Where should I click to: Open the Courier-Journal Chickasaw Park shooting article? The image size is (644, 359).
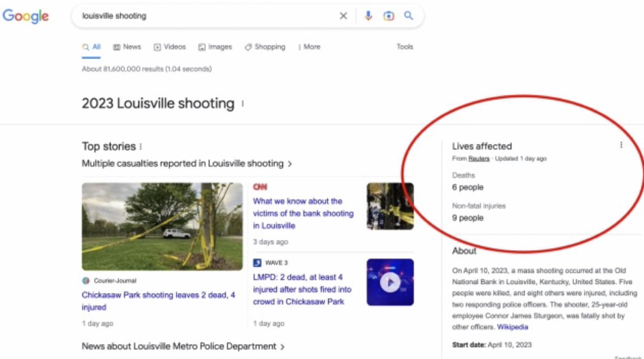pyautogui.click(x=159, y=301)
